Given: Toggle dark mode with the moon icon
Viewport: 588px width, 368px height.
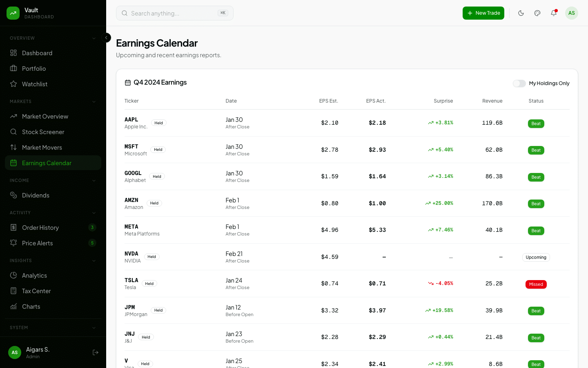Looking at the screenshot, I should pyautogui.click(x=521, y=13).
